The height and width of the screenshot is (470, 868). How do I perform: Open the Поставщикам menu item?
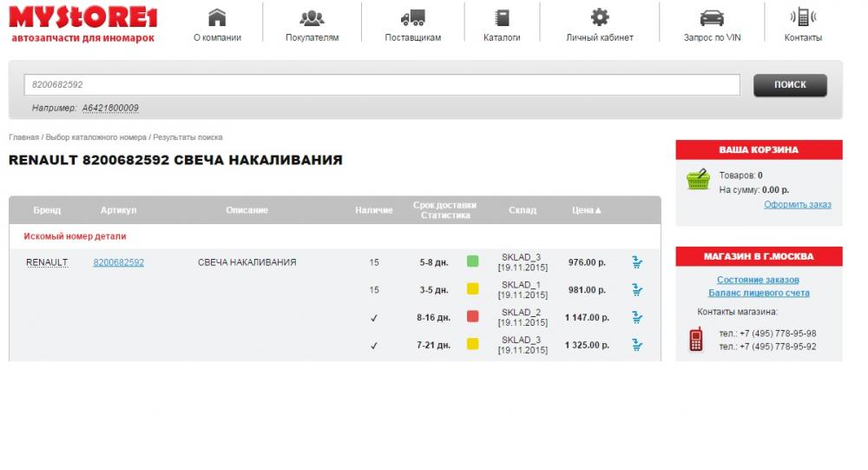[413, 37]
